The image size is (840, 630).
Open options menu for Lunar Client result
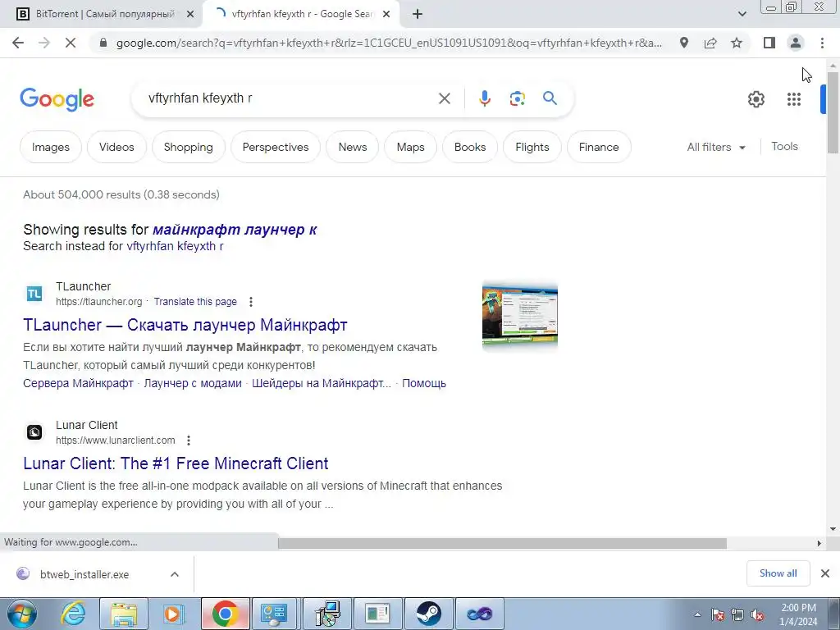point(189,441)
